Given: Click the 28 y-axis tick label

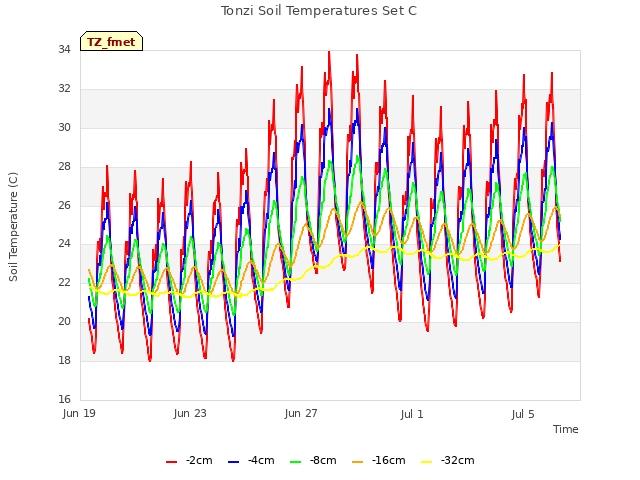Looking at the screenshot, I should 64,167.
